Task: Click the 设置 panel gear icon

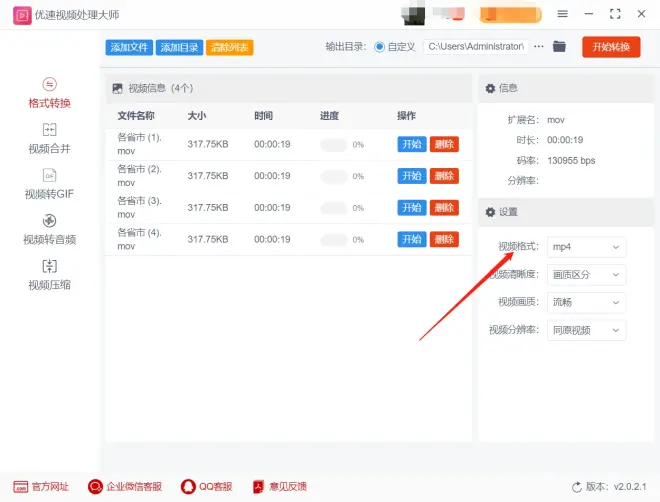Action: 490,212
